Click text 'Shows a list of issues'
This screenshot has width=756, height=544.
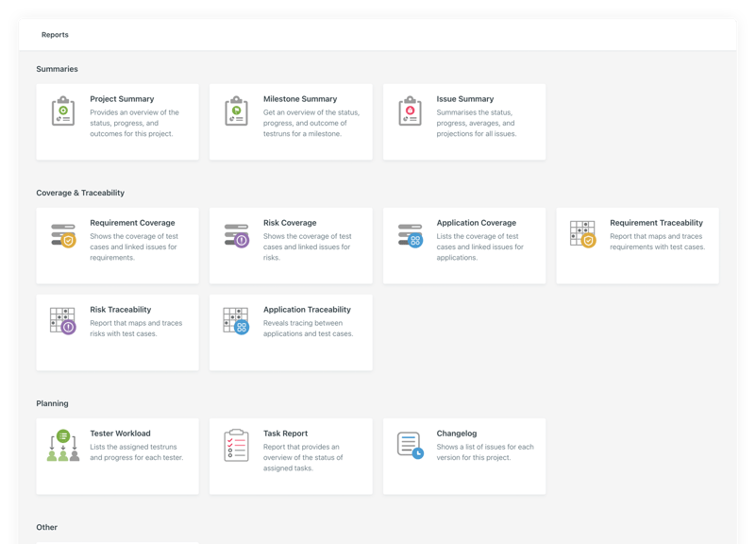click(485, 452)
